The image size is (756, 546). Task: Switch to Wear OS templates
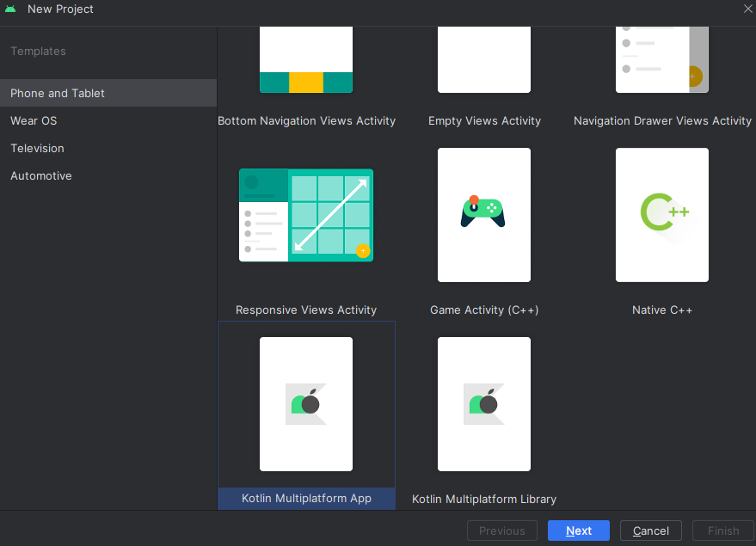coord(34,120)
